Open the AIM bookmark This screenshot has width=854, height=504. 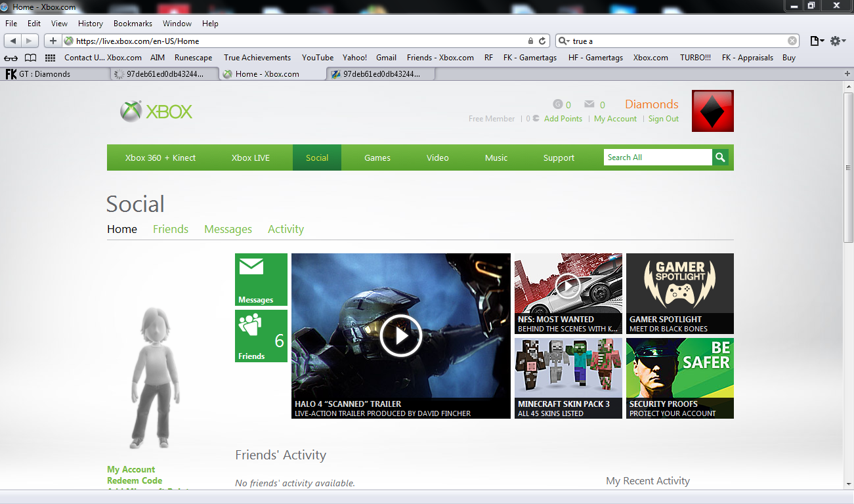pos(158,58)
